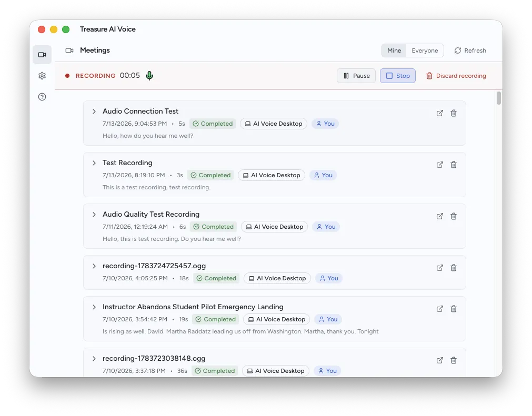Open the Help question mark icon

pos(42,97)
